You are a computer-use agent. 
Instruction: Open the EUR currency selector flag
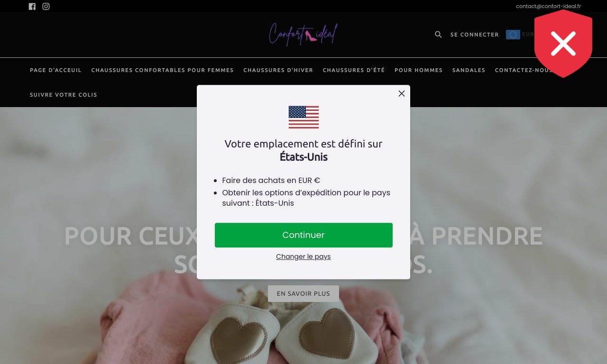513,35
